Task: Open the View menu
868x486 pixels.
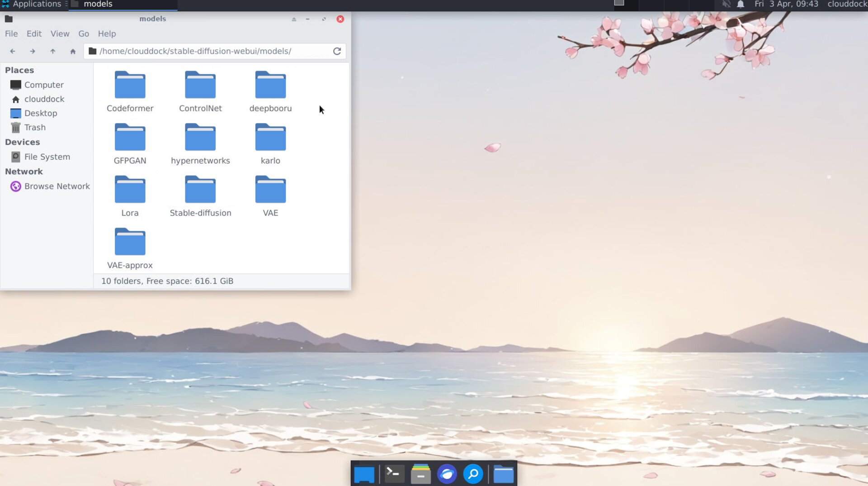Action: point(60,34)
